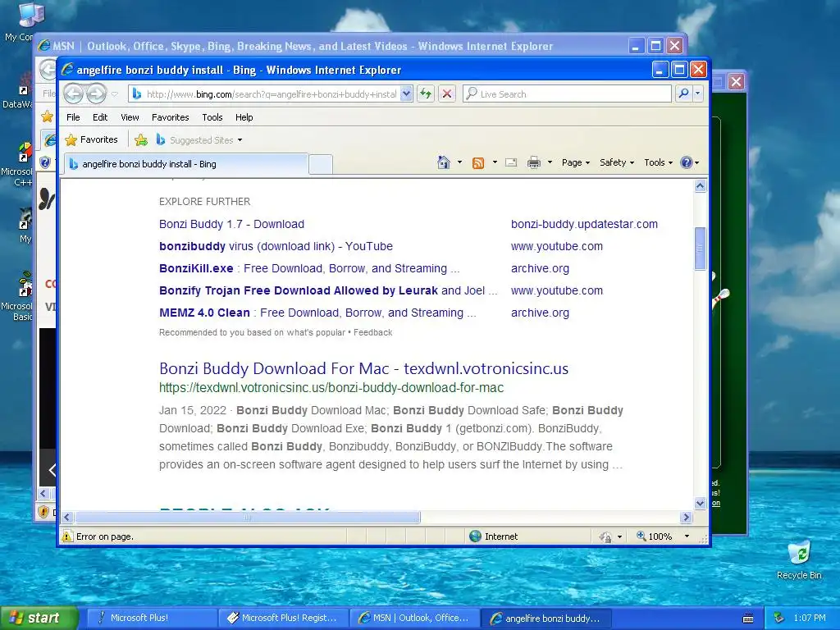
Task: Click the system tray keyboard icon
Action: click(x=748, y=619)
